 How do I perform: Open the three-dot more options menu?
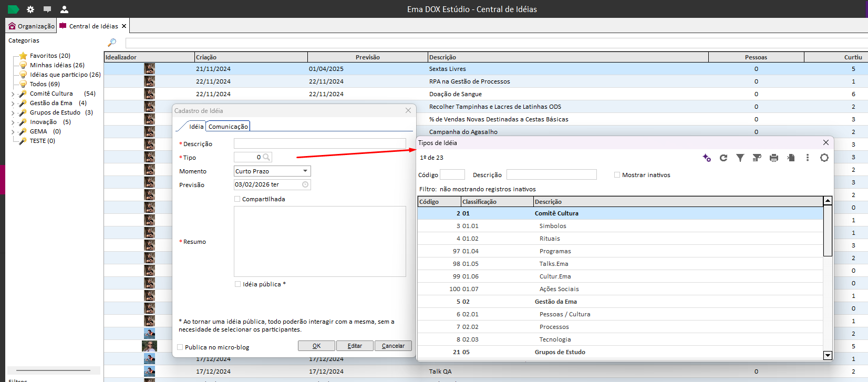(808, 158)
